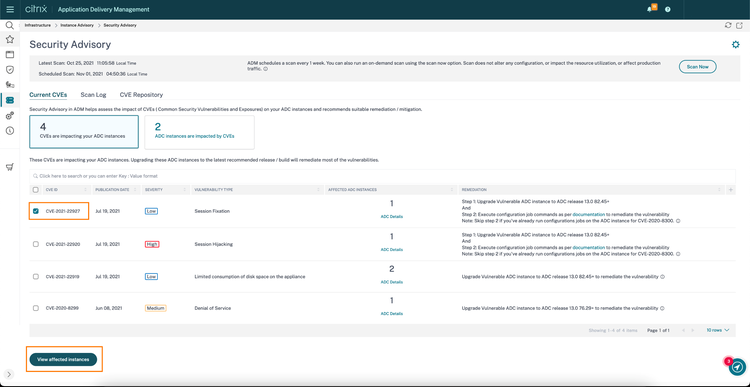Image resolution: width=750 pixels, height=387 pixels.
Task: Click the sidebar search magnifier icon
Action: click(x=10, y=25)
